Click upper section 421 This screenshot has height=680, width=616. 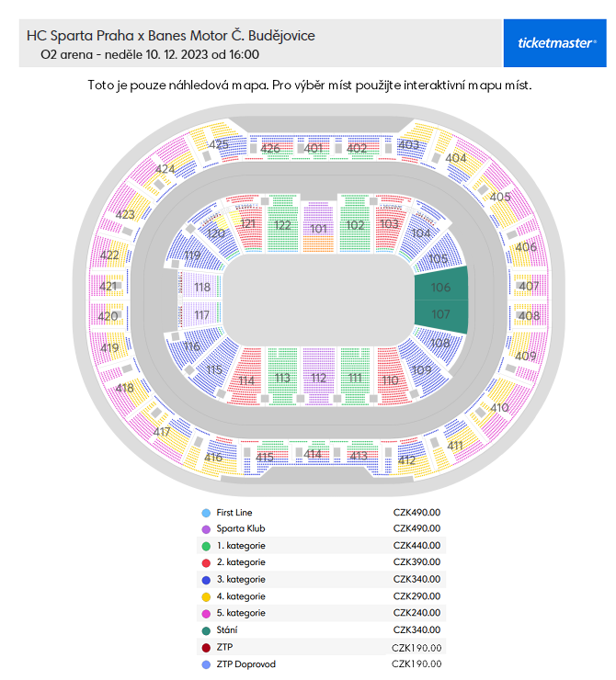tap(108, 286)
